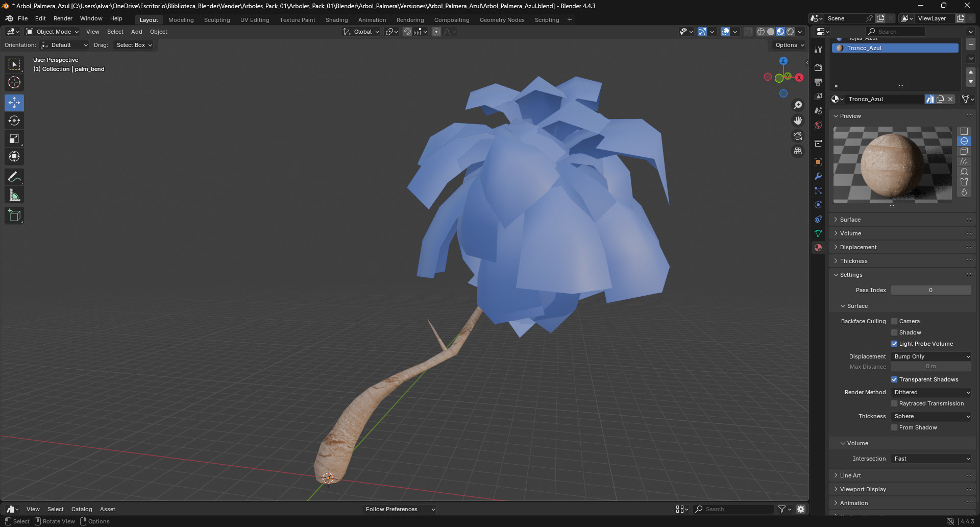
Task: Click the pan view hand icon
Action: point(798,121)
